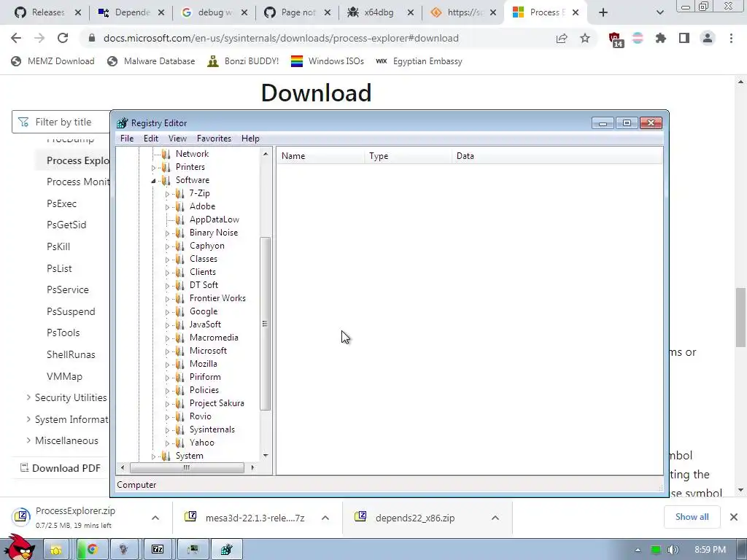
Task: Select the Project Sakura registry key
Action: tap(217, 402)
